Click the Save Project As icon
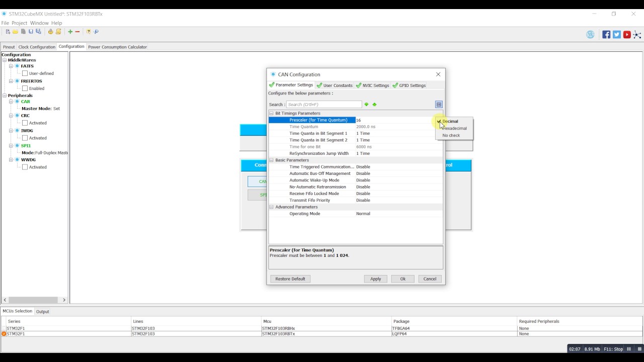Viewport: 644px width, 362px height. pos(38,32)
